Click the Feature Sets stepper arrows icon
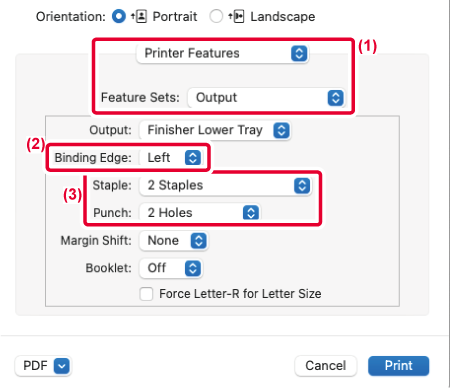 pos(335,98)
